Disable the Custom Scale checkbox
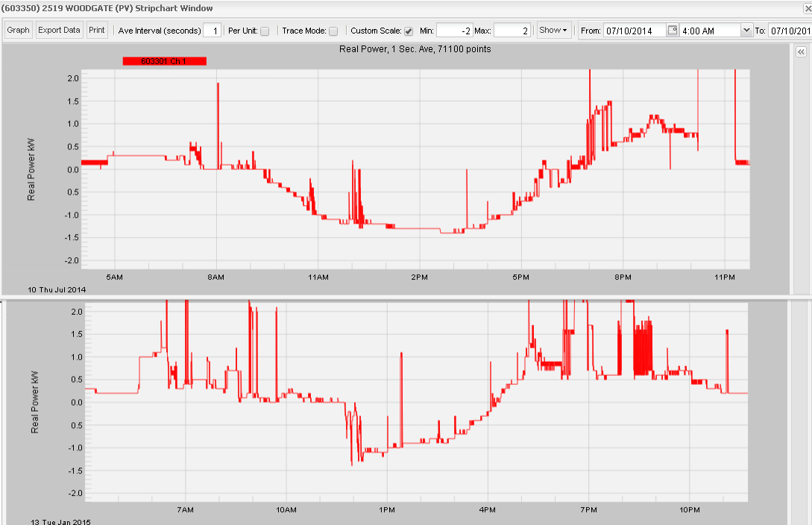Image resolution: width=812 pixels, height=525 pixels. [408, 30]
